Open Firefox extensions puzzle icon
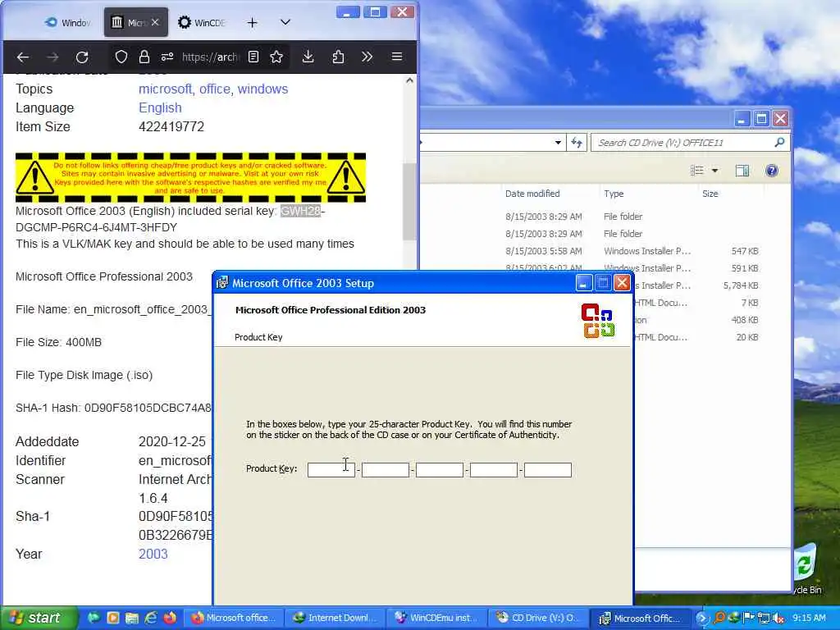This screenshot has height=630, width=840. click(x=338, y=57)
